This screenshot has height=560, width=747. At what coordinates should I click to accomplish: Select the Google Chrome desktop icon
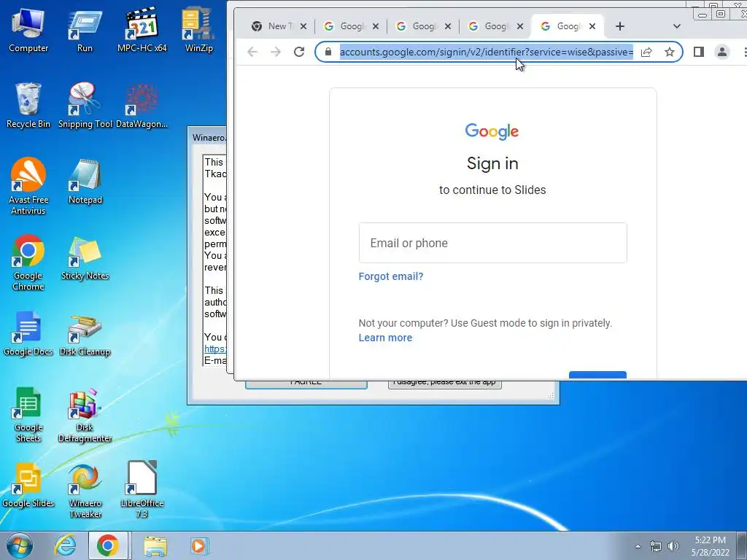pos(28,262)
